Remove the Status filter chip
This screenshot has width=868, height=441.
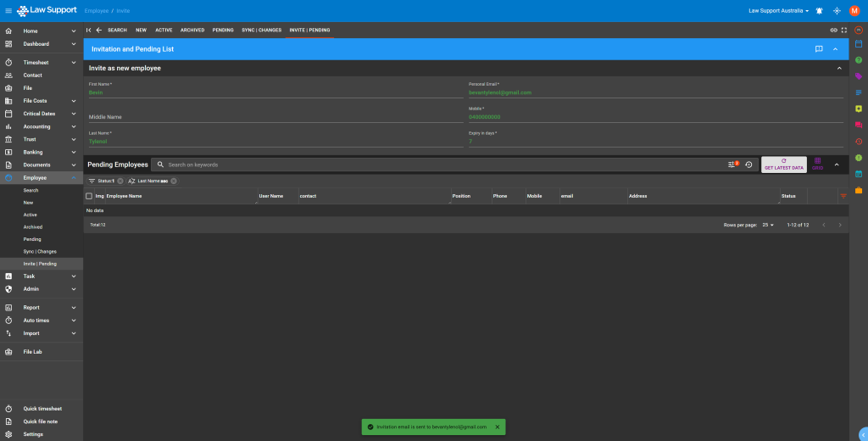pos(120,181)
